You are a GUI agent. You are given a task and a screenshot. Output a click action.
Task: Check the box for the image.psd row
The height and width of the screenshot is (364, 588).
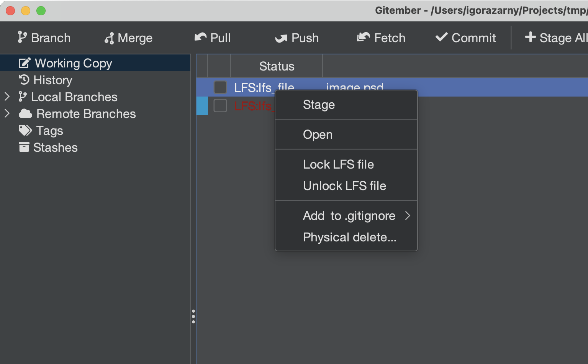click(220, 87)
